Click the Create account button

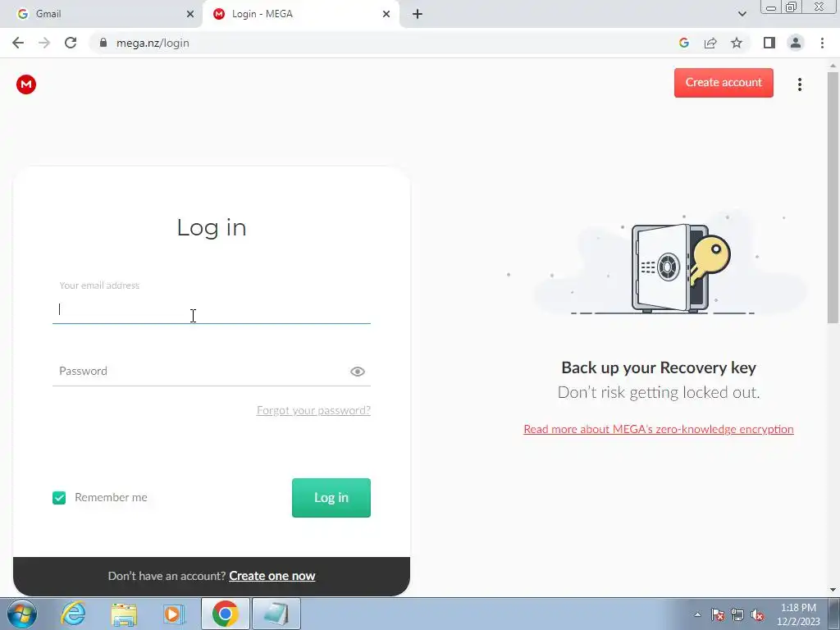coord(724,83)
